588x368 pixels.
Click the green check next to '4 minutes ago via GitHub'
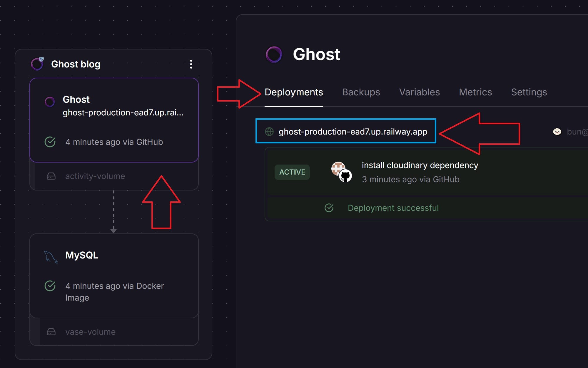[50, 142]
